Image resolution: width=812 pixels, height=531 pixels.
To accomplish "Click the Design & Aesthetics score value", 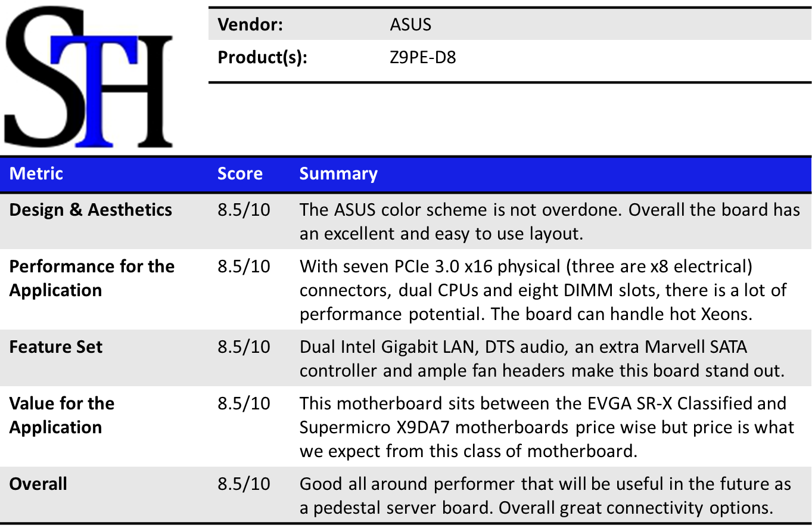I will [244, 210].
